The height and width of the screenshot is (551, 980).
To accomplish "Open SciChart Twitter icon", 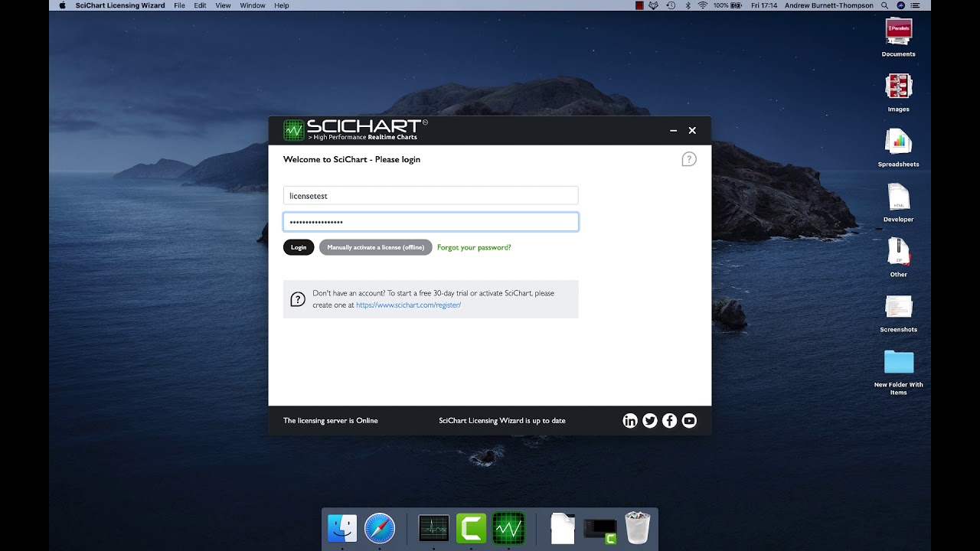I will [650, 421].
